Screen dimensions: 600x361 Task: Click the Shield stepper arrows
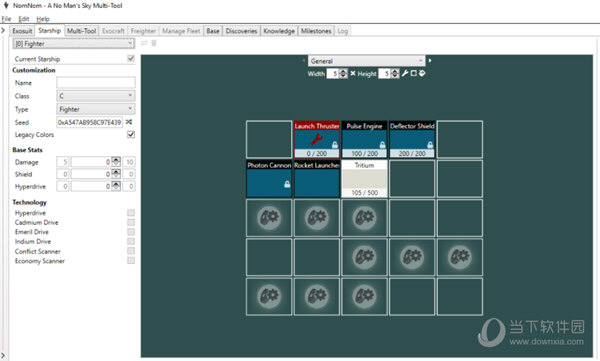coord(116,174)
